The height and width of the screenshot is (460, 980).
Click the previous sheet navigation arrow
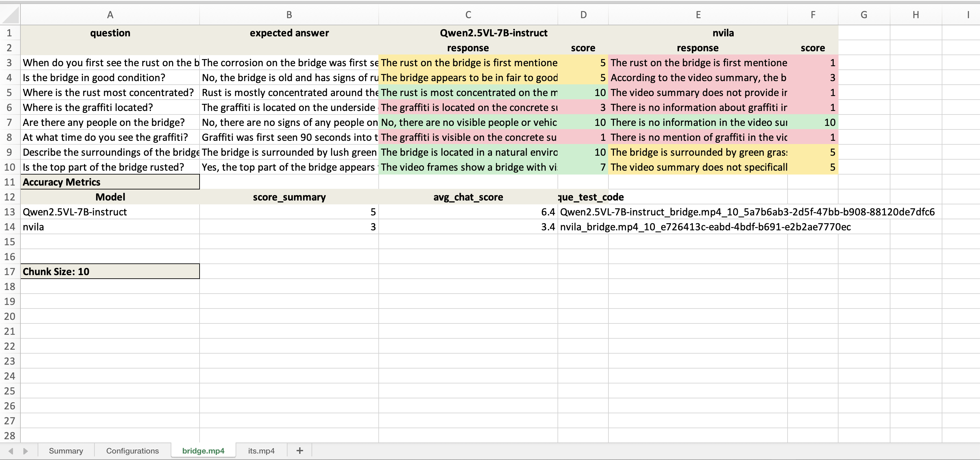click(11, 451)
